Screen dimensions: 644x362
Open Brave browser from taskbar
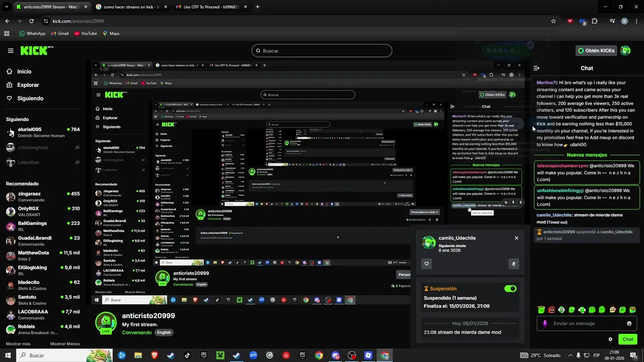click(154, 355)
